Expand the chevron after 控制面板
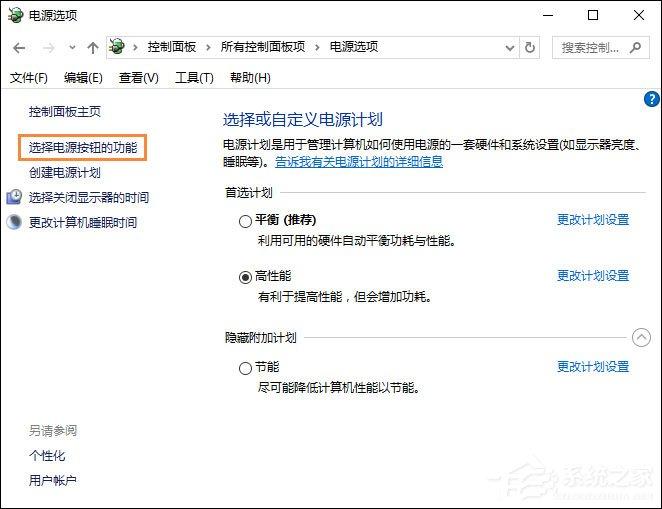662x509 pixels. click(x=208, y=47)
